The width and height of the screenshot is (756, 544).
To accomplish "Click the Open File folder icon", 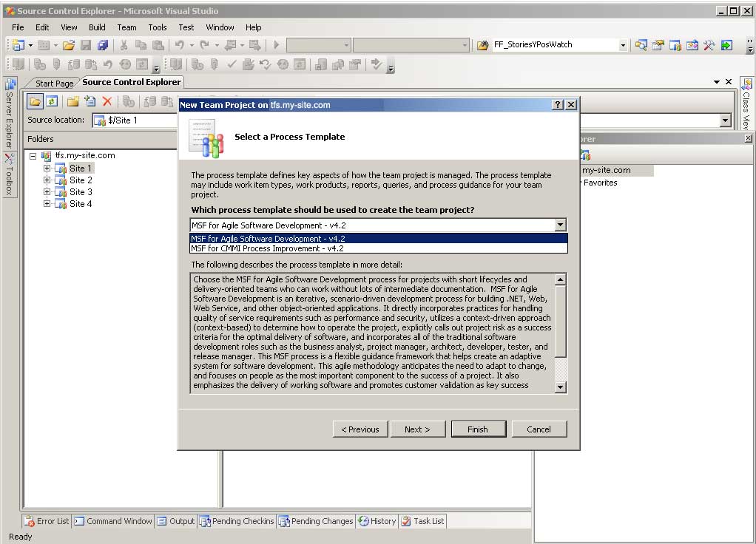I will point(69,45).
